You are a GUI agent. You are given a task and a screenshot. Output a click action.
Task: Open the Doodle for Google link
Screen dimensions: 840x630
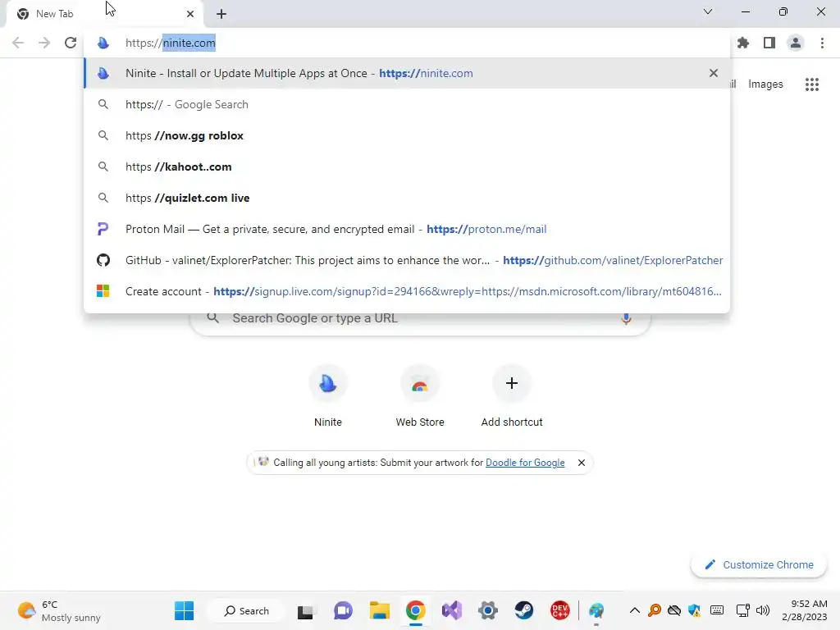(x=525, y=463)
